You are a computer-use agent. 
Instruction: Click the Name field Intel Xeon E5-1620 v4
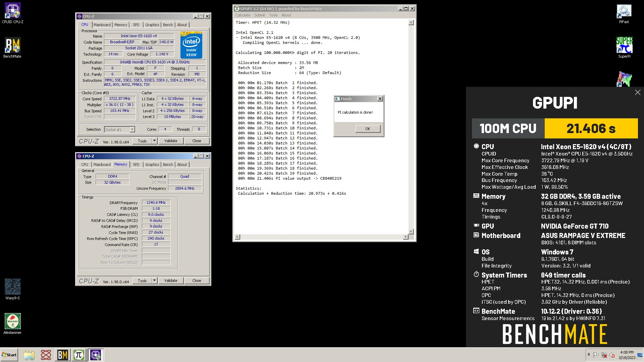coord(139,36)
